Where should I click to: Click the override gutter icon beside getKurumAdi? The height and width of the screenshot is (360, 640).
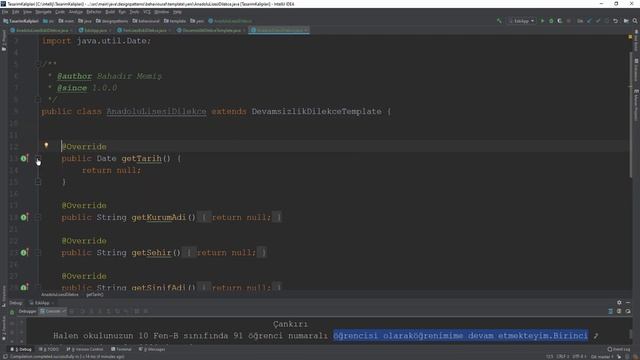click(x=24, y=217)
